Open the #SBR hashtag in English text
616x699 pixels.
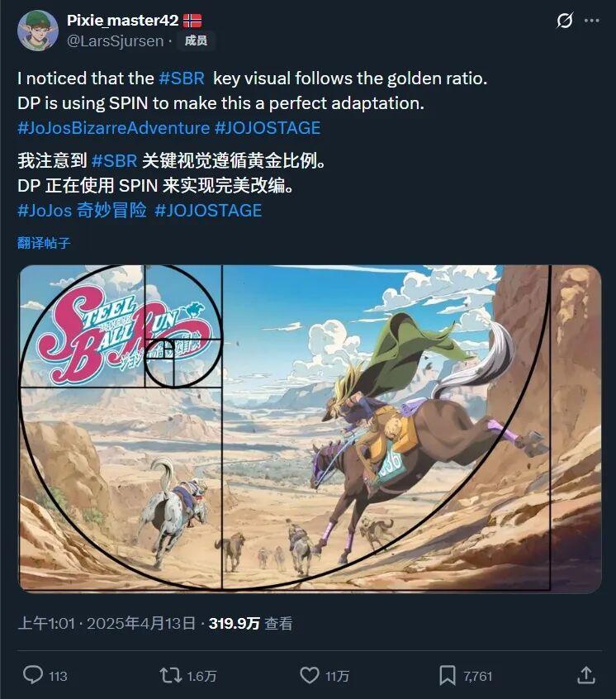(x=182, y=78)
